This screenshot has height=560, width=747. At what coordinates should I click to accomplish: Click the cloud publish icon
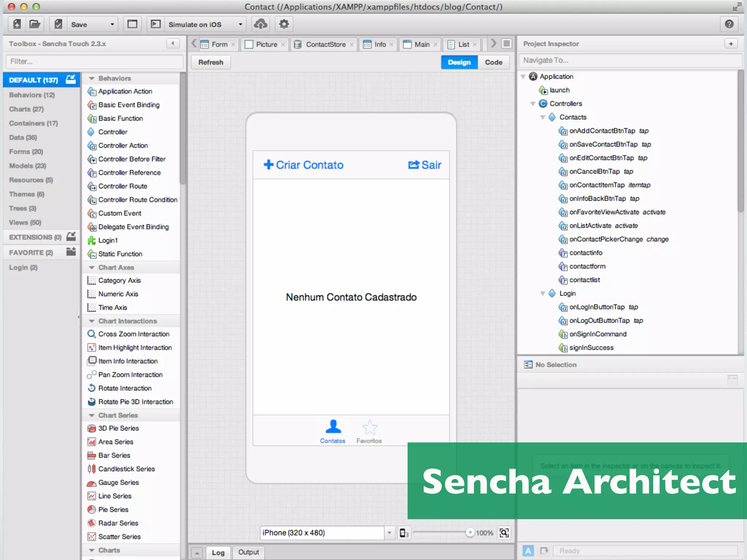point(260,24)
